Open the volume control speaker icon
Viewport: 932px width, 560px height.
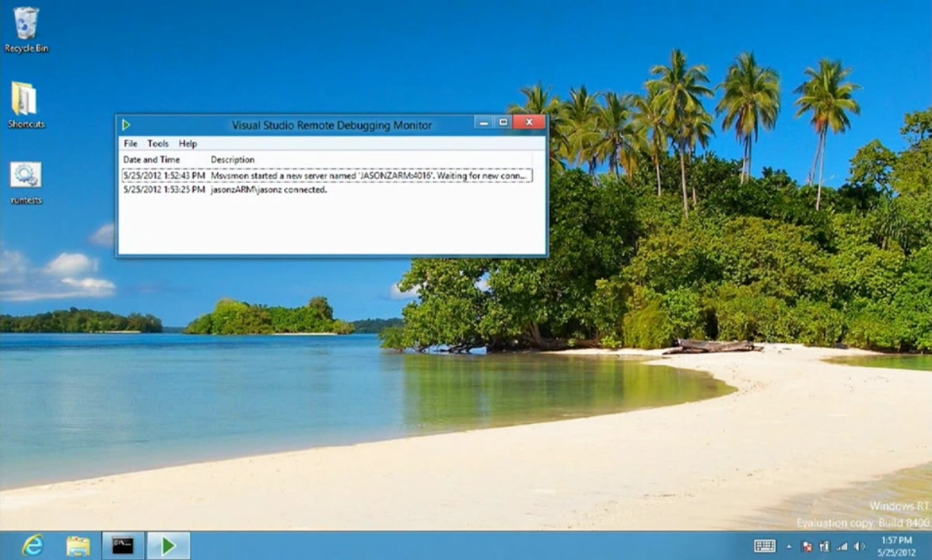coord(860,546)
